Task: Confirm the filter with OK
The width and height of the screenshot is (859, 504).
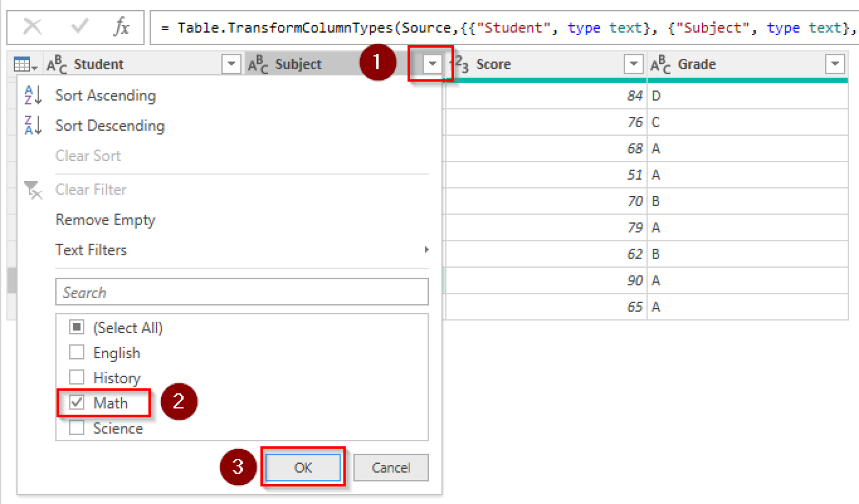Action: tap(303, 468)
